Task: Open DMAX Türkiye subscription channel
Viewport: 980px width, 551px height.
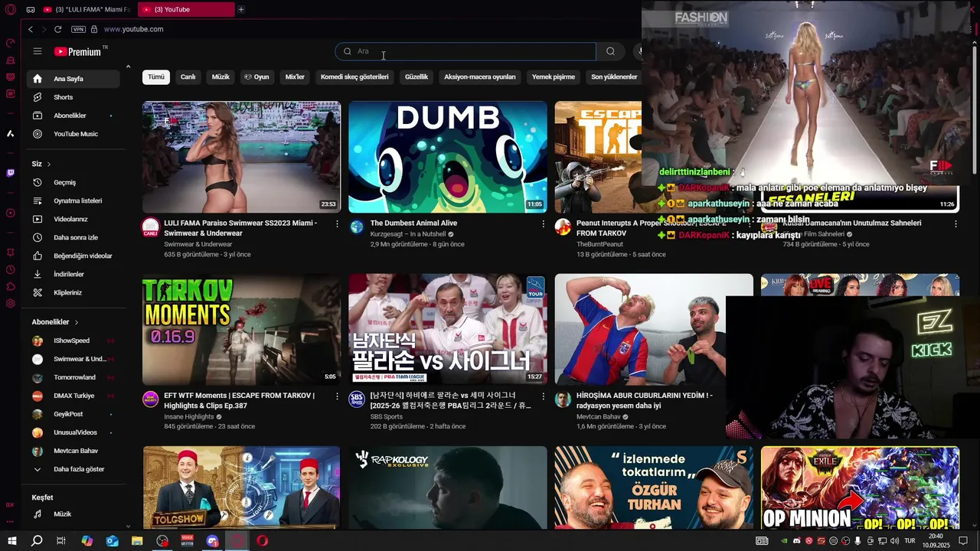Action: [x=73, y=396]
